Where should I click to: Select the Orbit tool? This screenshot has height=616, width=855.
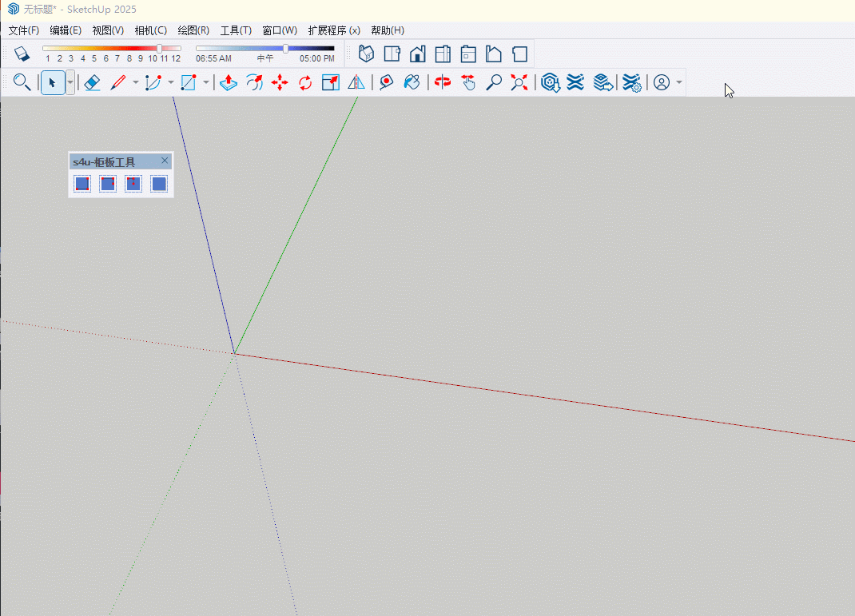(443, 82)
